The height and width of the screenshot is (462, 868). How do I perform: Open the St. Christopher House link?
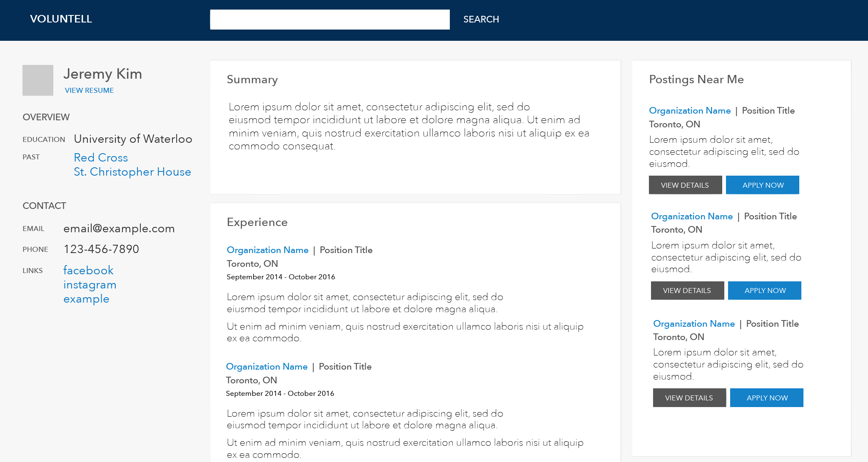[x=132, y=171]
